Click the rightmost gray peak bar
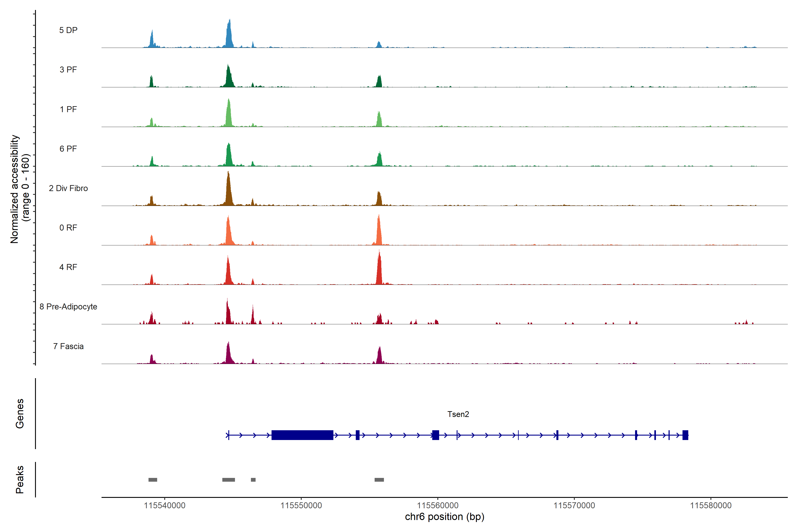 point(379,480)
